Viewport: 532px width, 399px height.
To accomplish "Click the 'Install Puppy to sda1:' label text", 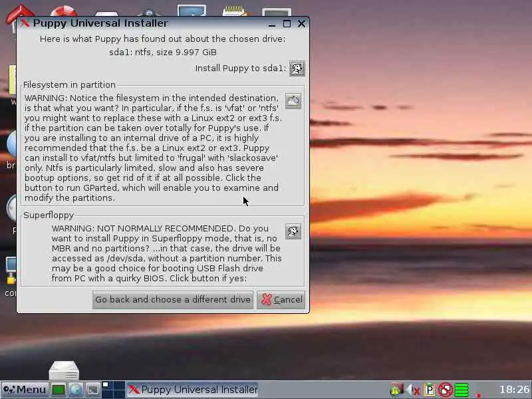I will [241, 68].
